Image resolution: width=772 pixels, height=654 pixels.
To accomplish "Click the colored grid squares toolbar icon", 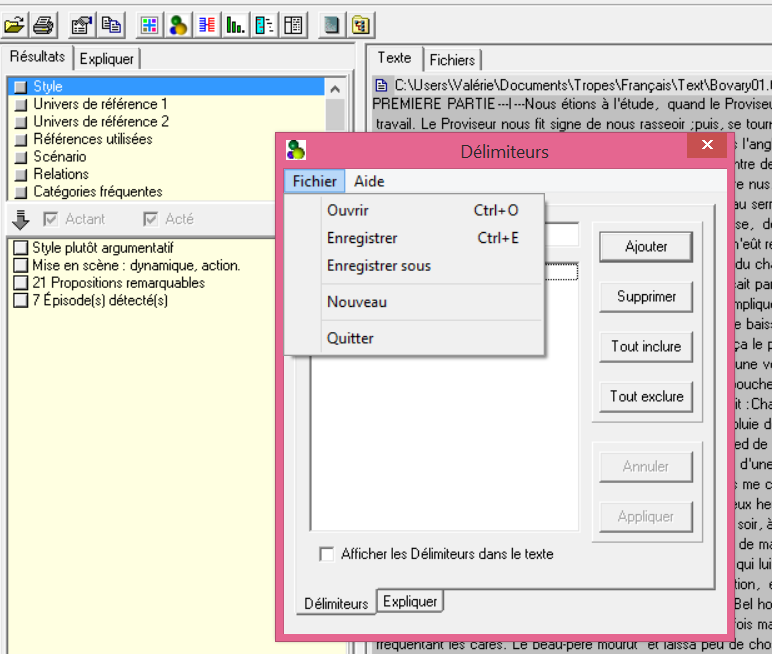I will 149,24.
